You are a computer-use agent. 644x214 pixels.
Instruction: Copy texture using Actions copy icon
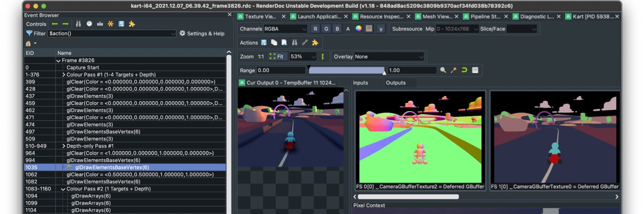coord(273,42)
